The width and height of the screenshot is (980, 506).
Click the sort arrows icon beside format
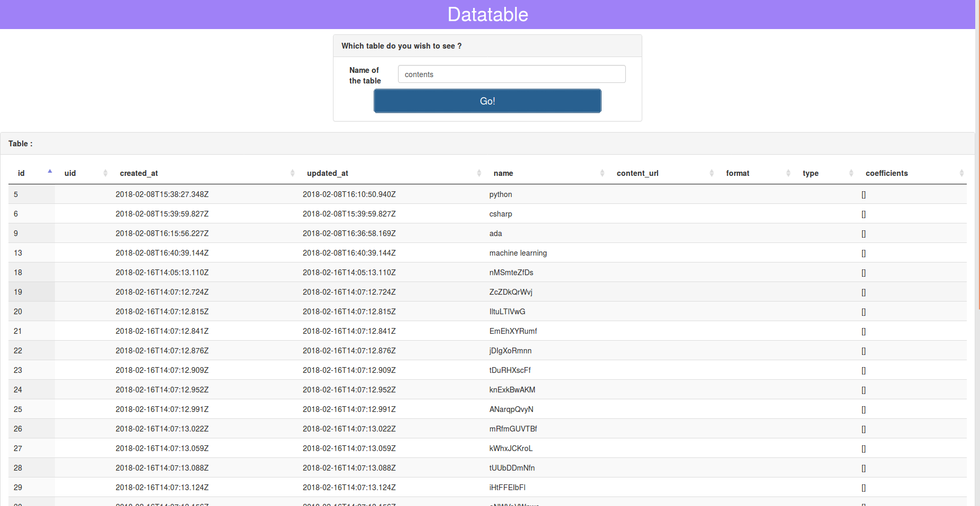[788, 173]
